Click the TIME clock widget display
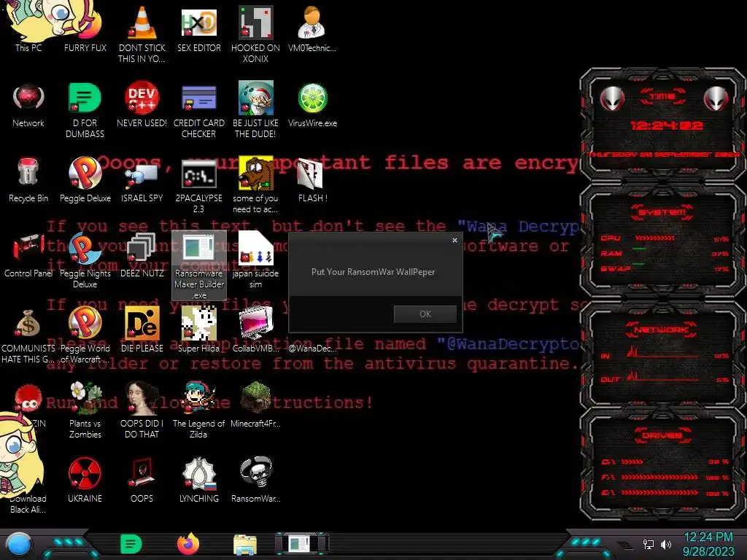Image resolution: width=747 pixels, height=560 pixels. [x=666, y=125]
